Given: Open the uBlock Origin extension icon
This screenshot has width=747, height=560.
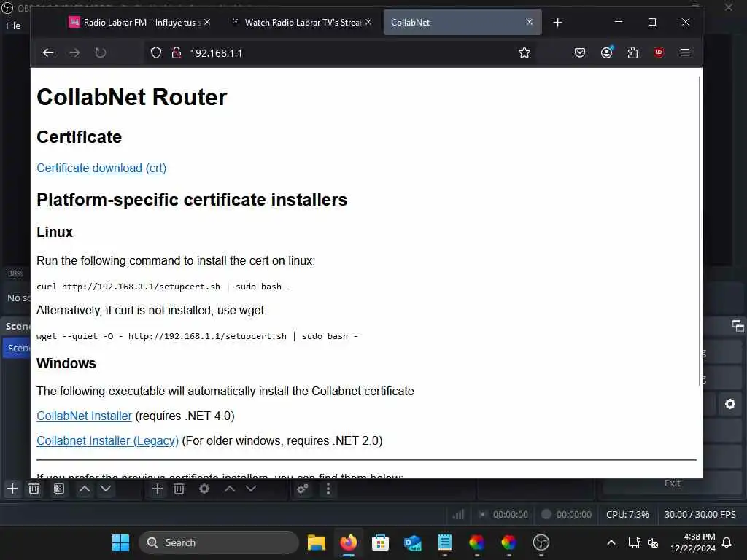Looking at the screenshot, I should 659,52.
